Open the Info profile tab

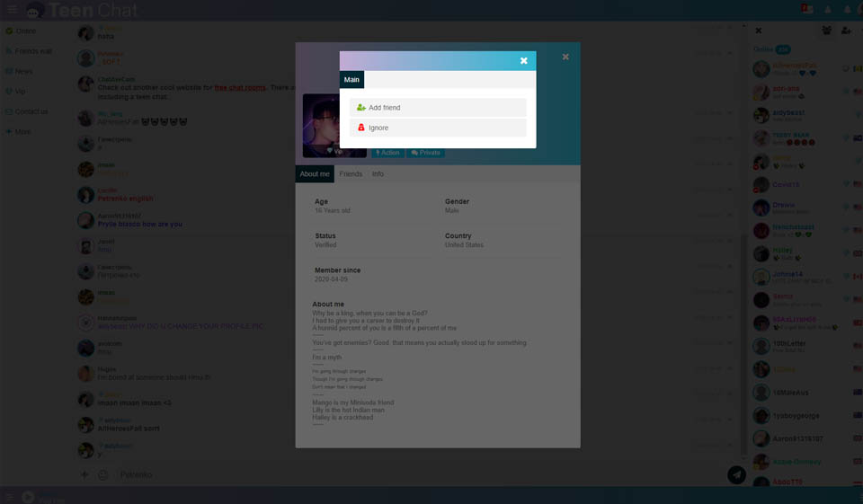(378, 174)
